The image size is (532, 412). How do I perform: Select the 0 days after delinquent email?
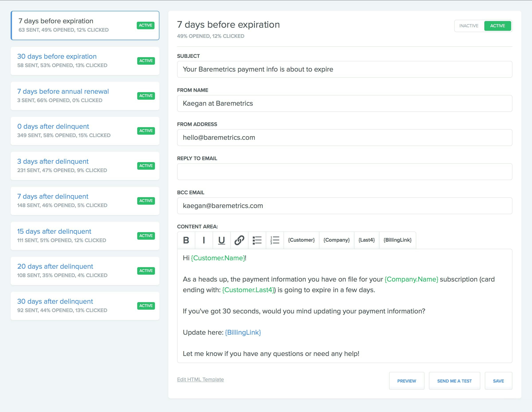pos(53,126)
